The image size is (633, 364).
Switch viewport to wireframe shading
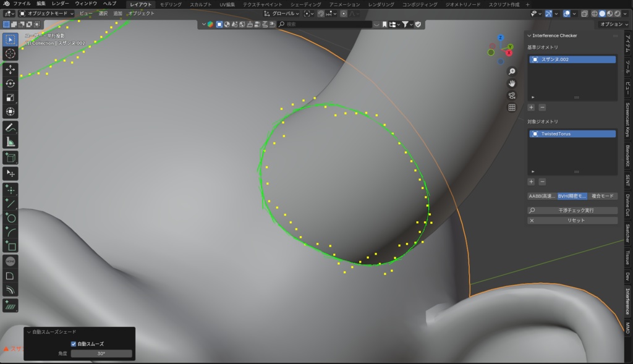pyautogui.click(x=595, y=14)
